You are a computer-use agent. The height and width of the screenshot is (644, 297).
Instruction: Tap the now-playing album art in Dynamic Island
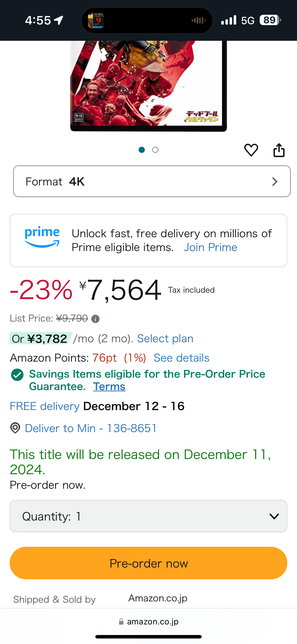[96, 20]
